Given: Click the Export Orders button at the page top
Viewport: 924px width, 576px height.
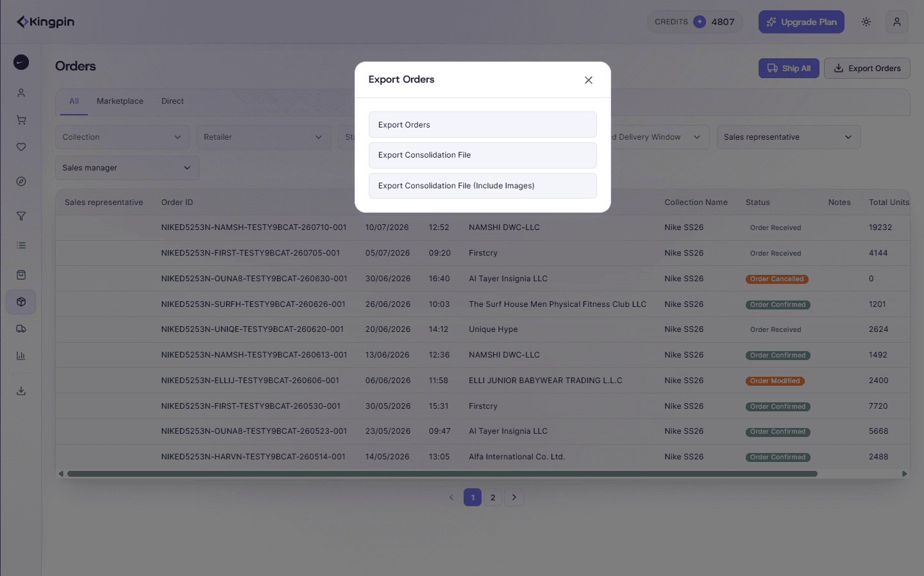Looking at the screenshot, I should point(867,69).
